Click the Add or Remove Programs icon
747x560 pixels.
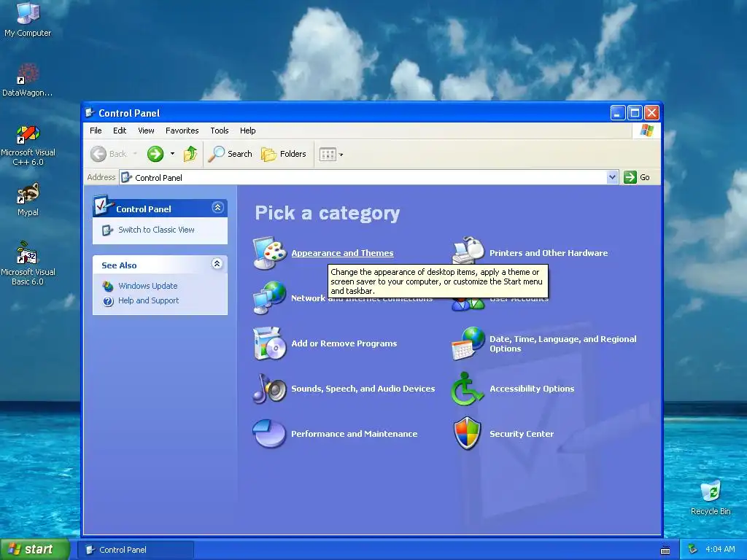point(269,343)
